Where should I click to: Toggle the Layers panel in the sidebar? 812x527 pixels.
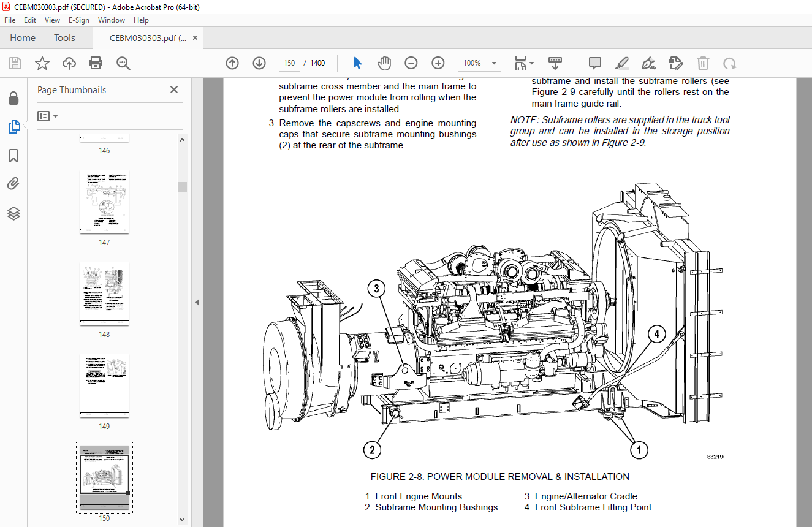(x=13, y=213)
